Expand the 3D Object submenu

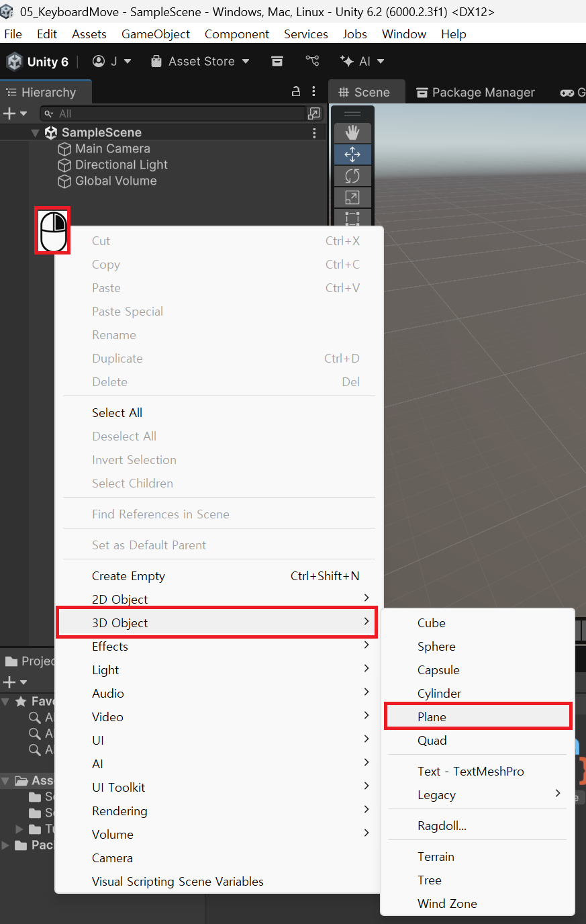click(217, 622)
